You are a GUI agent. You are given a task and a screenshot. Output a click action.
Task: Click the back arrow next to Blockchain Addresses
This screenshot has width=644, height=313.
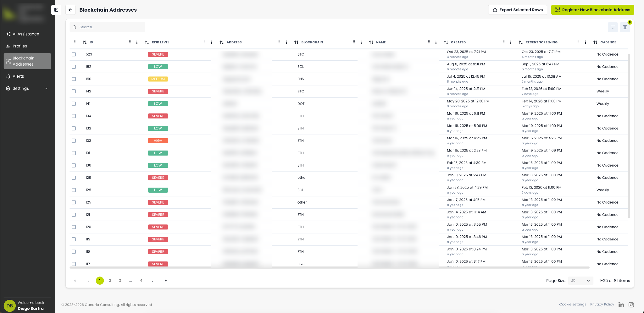(x=70, y=10)
